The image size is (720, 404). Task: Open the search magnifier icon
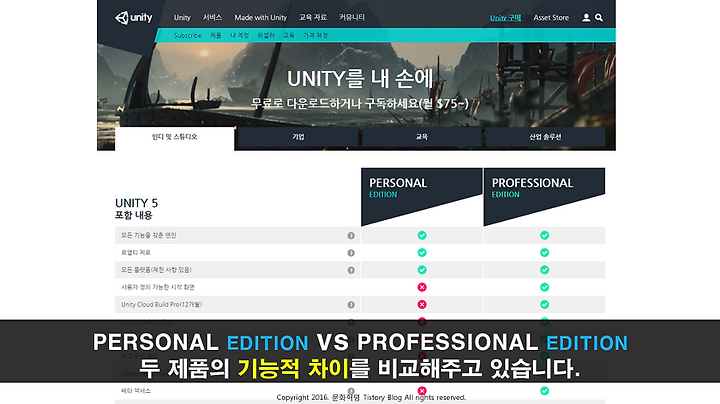coord(599,17)
